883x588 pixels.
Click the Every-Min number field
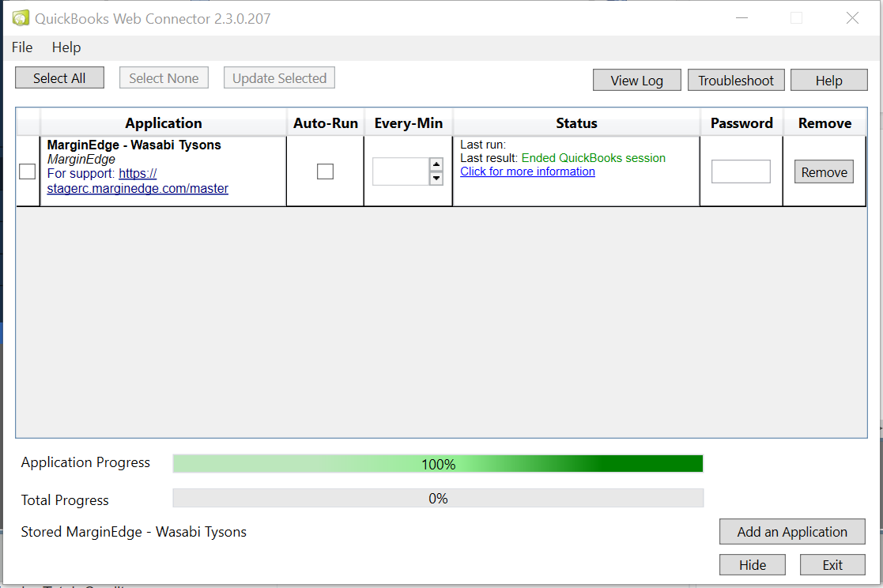400,171
